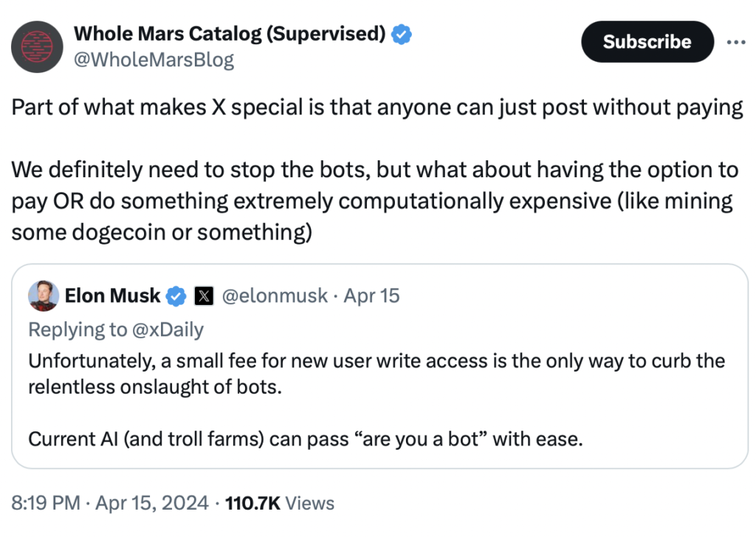The image size is (756, 537).
Task: Click the 8:19 PM · Apr 15, 2024 timestamp
Action: [x=111, y=504]
